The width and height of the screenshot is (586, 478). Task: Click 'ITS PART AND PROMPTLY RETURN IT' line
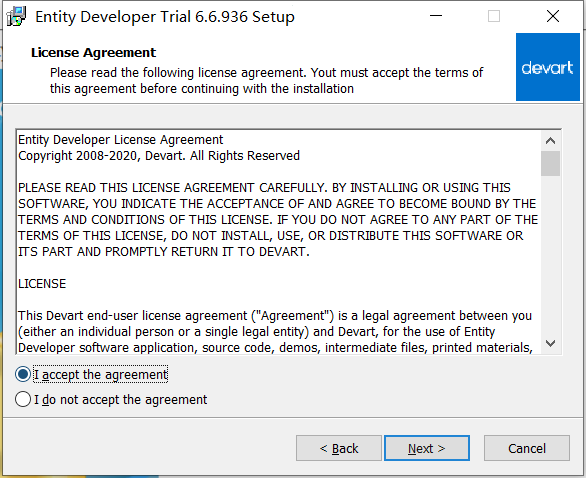(164, 252)
